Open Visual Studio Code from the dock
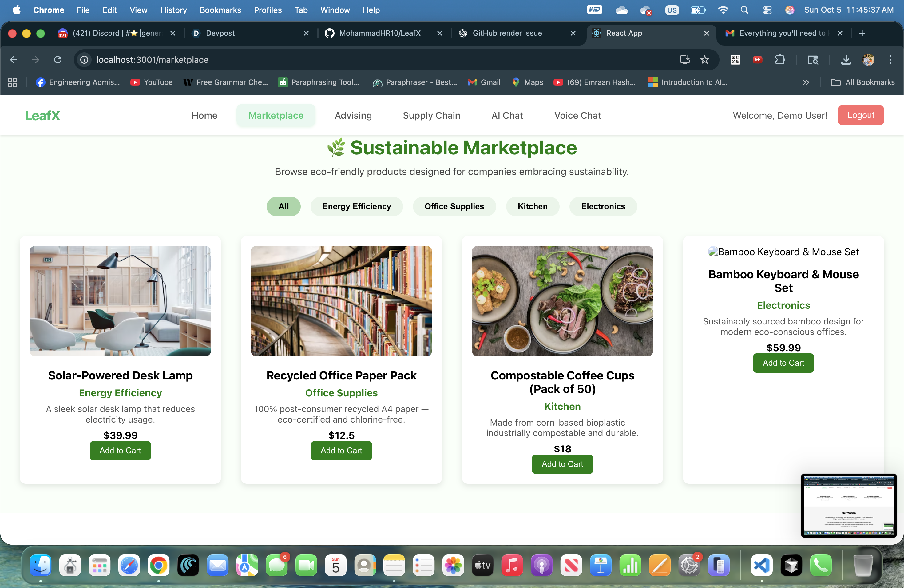The height and width of the screenshot is (588, 904). tap(762, 566)
